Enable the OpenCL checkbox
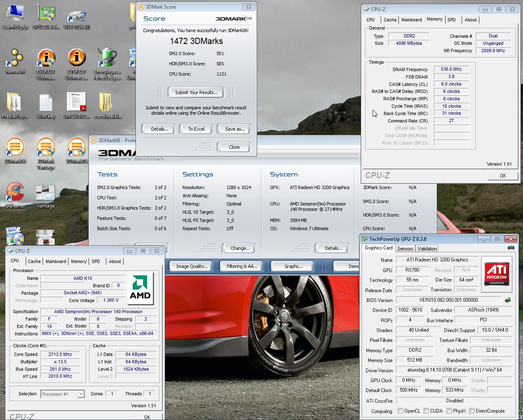Image resolution: width=523 pixels, height=420 pixels. (400, 411)
